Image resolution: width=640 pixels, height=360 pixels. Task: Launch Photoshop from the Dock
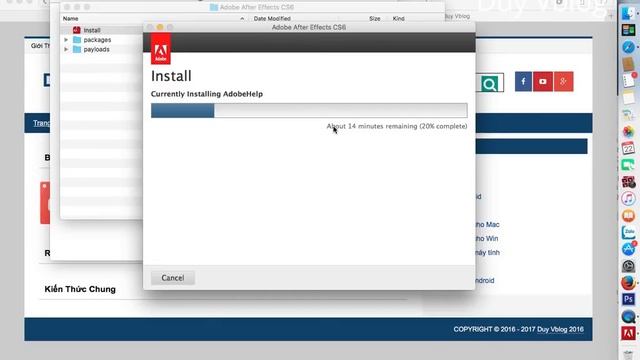coord(629,300)
